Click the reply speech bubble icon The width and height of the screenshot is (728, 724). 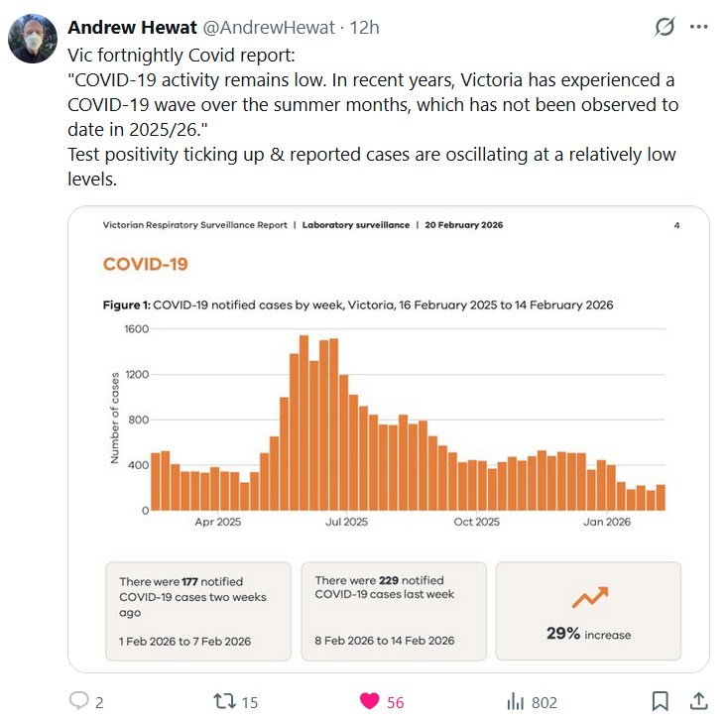pyautogui.click(x=79, y=701)
